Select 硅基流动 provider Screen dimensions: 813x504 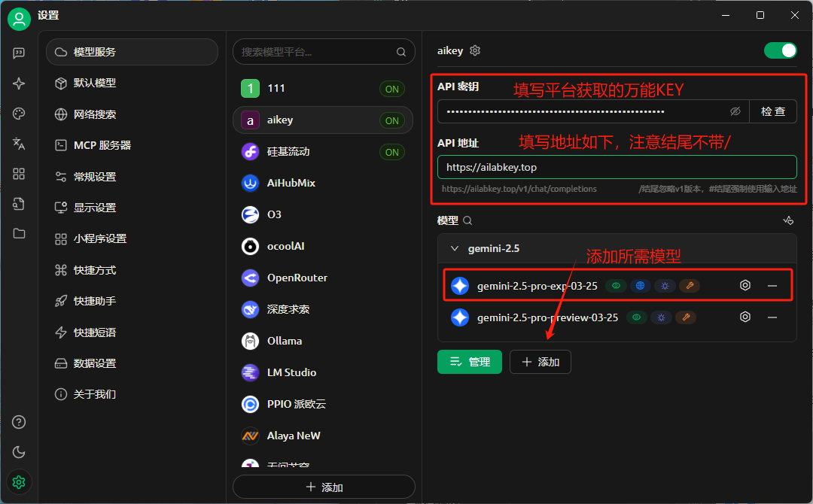tap(323, 152)
